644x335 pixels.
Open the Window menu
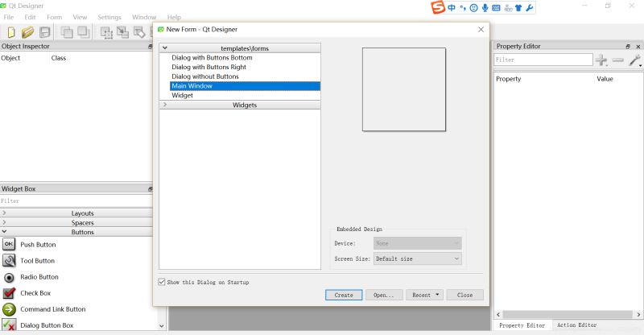pos(144,17)
